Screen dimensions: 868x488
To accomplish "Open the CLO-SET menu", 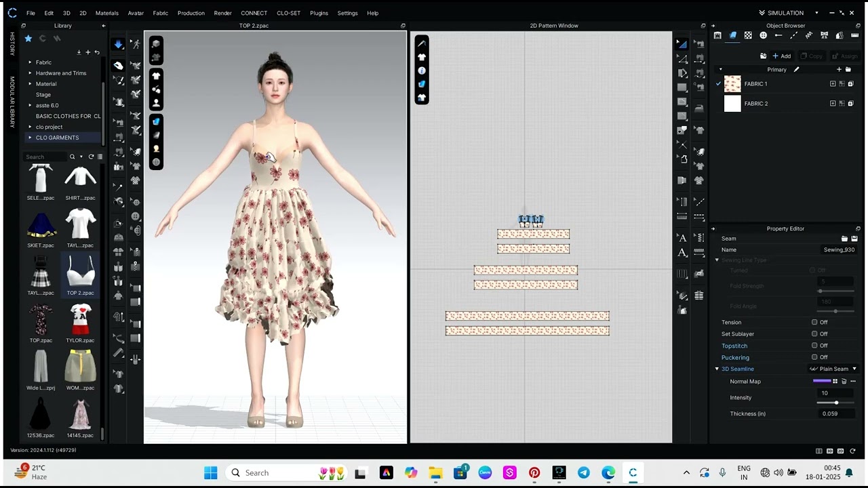I will click(288, 13).
